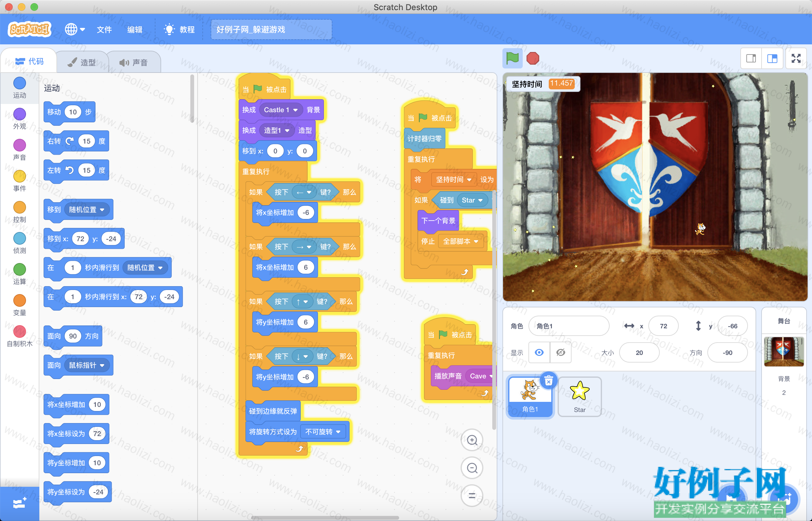Click the workspace horizontal scrollbar
Screen dimensions: 812x521
pos(325,518)
